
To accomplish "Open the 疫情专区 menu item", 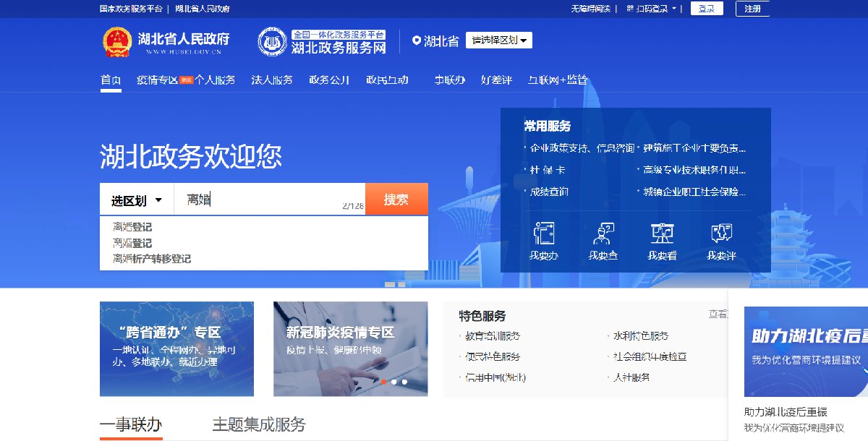I will pyautogui.click(x=157, y=80).
